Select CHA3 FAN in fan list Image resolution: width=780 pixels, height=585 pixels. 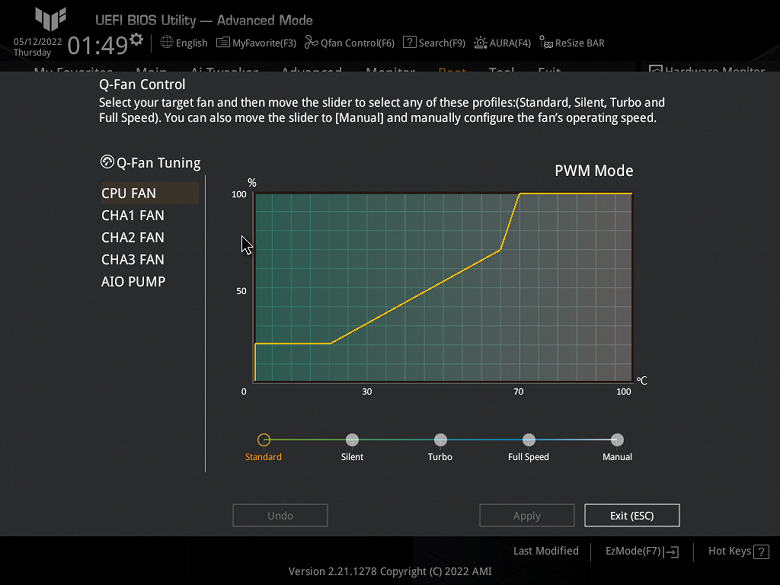(x=133, y=259)
